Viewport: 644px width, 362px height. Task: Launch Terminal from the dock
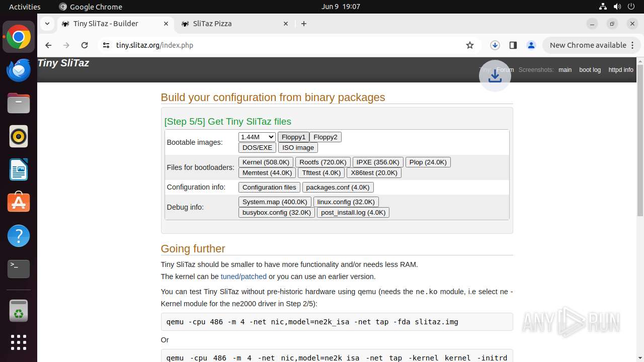(x=19, y=269)
